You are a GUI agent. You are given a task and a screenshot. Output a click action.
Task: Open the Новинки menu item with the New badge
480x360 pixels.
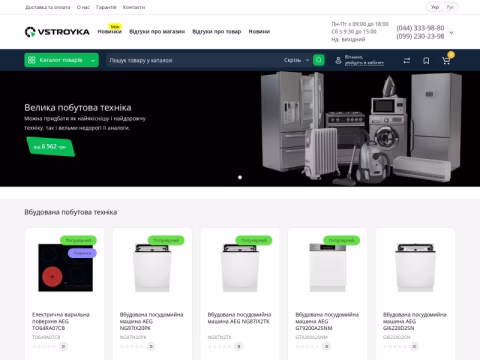tap(109, 31)
